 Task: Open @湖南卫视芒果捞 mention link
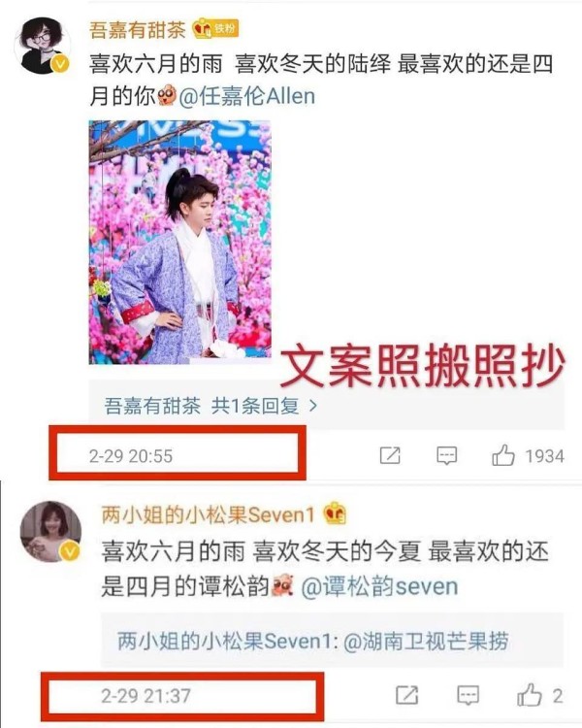[426, 642]
